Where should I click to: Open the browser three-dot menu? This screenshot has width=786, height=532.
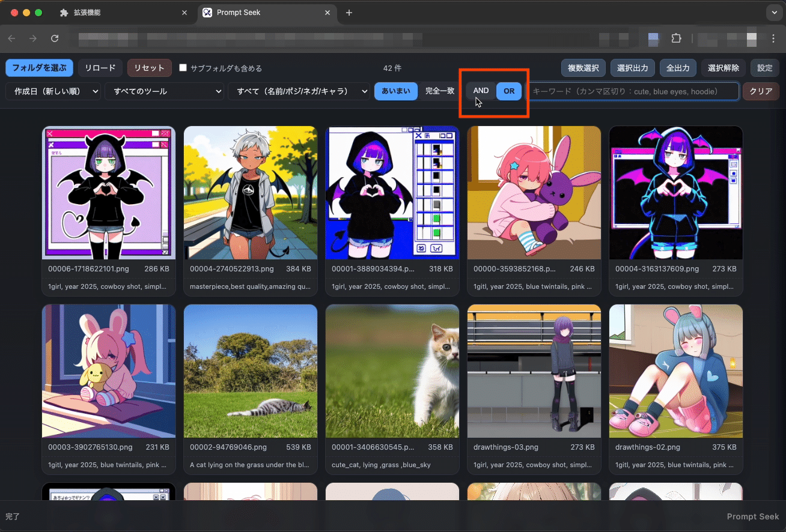[x=773, y=38]
